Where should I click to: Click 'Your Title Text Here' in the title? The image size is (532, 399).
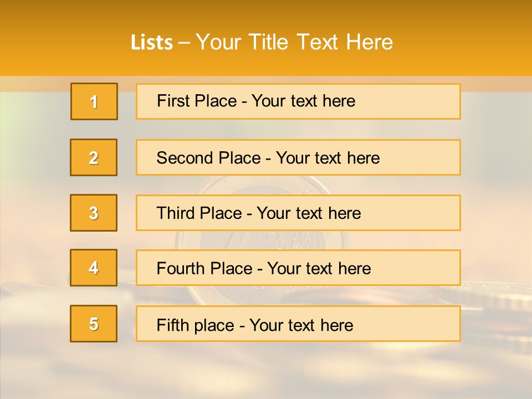[294, 43]
